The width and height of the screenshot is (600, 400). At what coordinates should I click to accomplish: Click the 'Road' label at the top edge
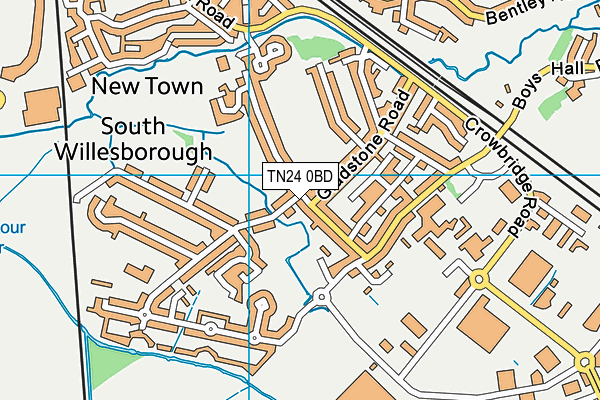pyautogui.click(x=213, y=12)
